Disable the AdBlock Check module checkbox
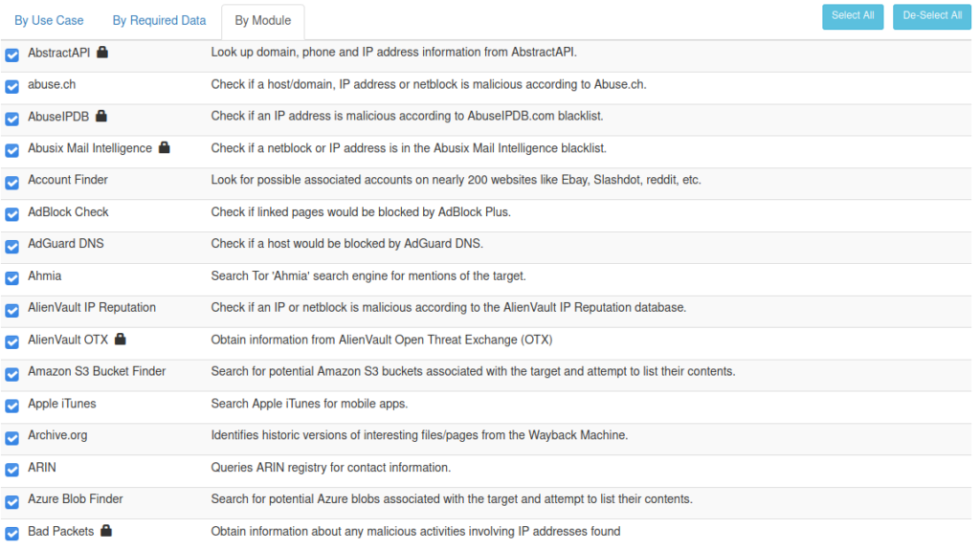980x550 pixels. click(11, 214)
